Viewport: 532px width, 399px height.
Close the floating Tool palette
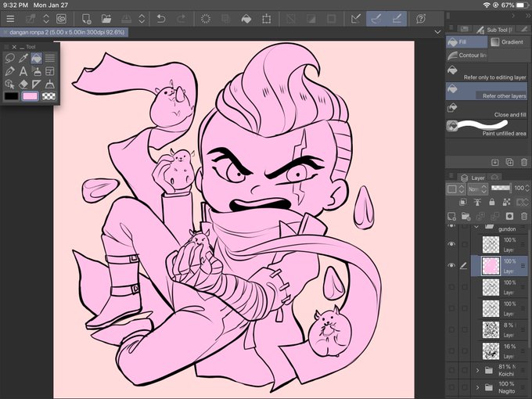[14, 47]
